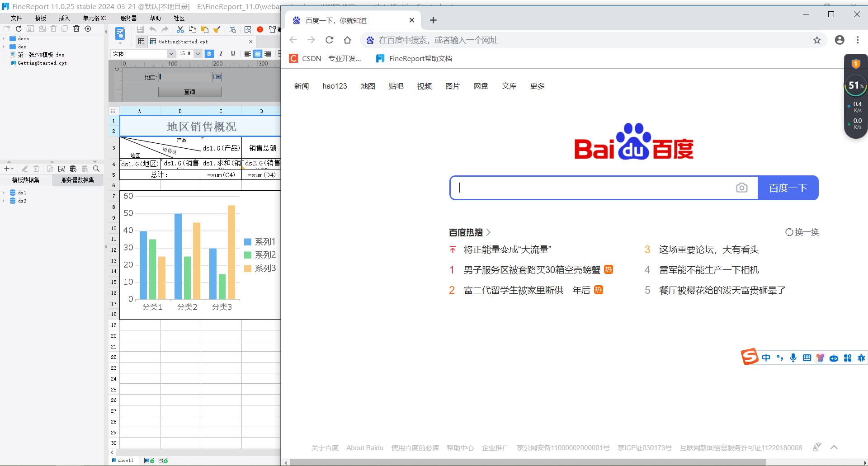Click the locate current template target icon

pyautogui.click(x=88, y=28)
